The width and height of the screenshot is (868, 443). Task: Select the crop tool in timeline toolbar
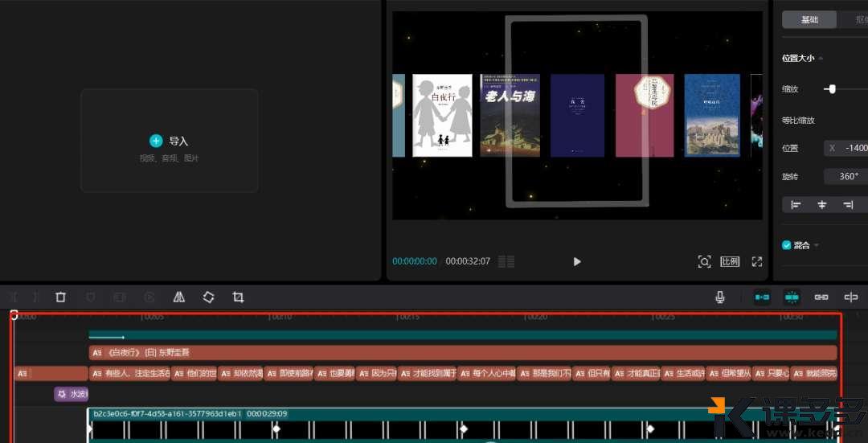coord(238,297)
